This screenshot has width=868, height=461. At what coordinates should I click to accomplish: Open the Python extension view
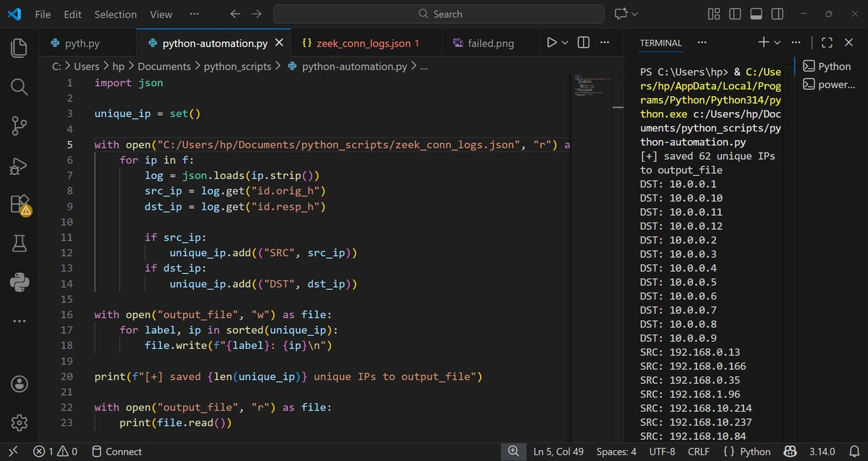pyautogui.click(x=20, y=283)
